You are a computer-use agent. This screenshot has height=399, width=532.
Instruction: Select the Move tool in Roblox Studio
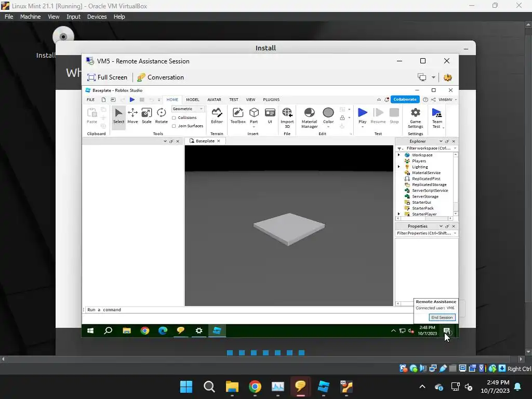tap(132, 116)
